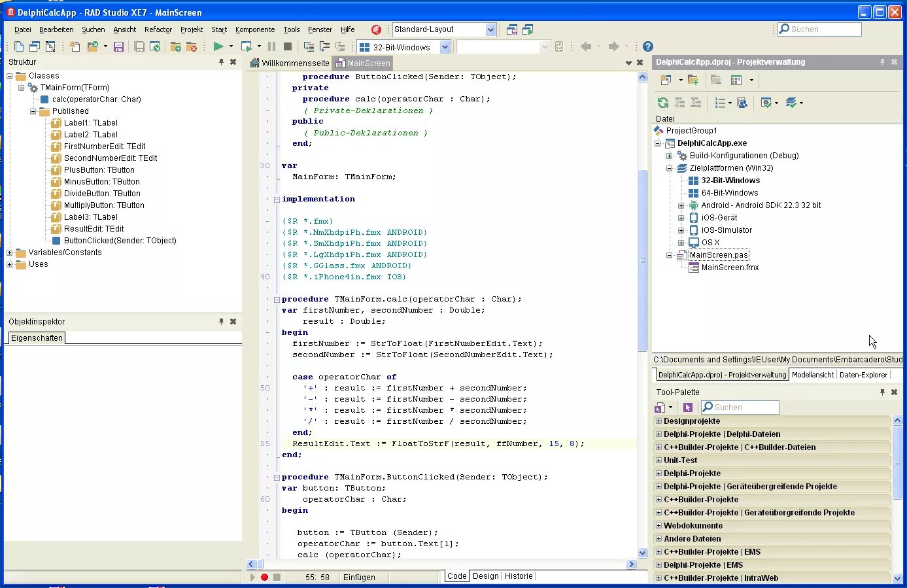907x588 pixels.
Task: Open the Run button dropdown arrow
Action: coord(231,46)
